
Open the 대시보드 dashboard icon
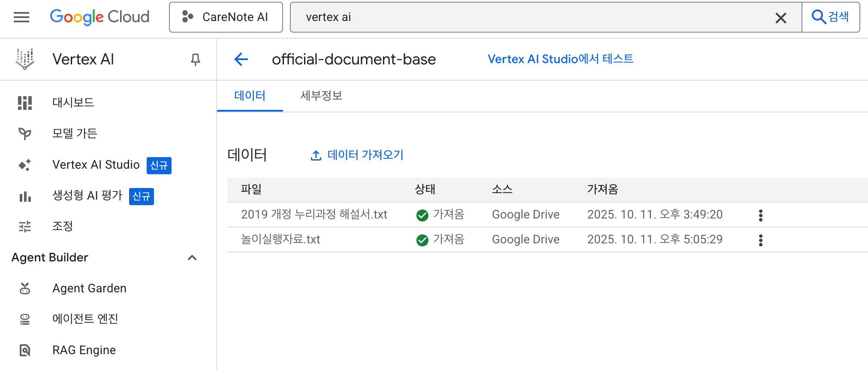(x=25, y=103)
